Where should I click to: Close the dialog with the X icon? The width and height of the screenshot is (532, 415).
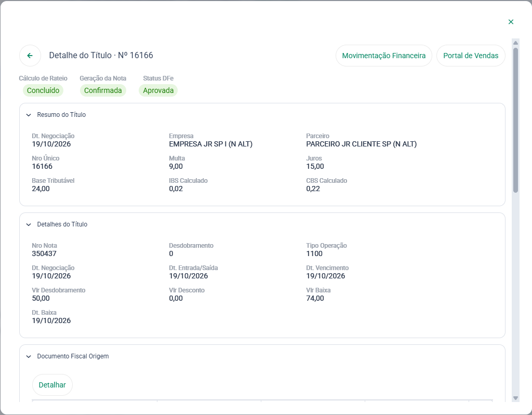pos(511,22)
